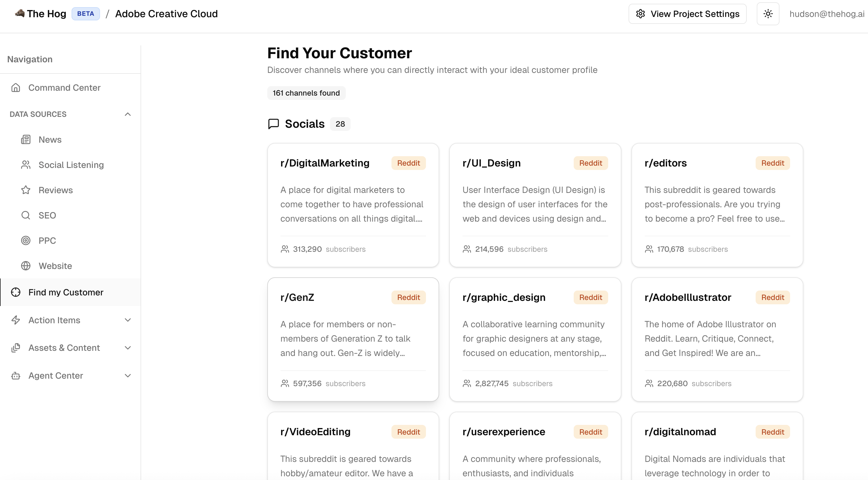Click the Reddit tag on r/editors
868x480 pixels.
[x=772, y=163]
